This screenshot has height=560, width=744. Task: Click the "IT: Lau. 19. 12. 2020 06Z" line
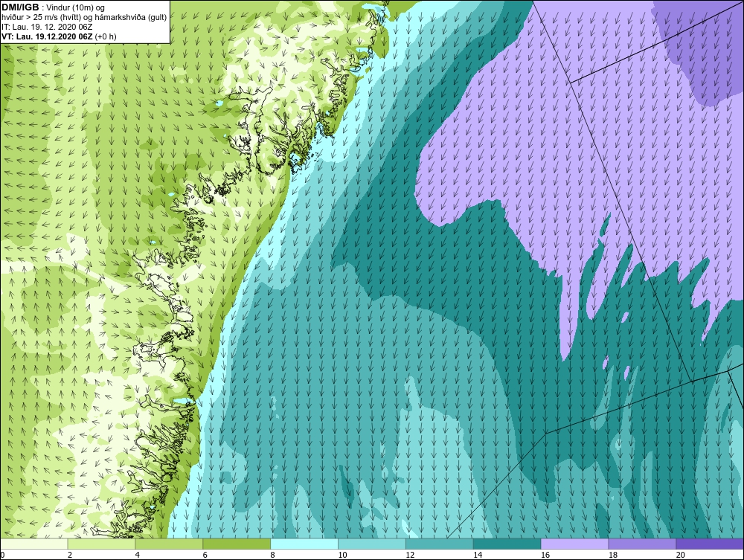[x=47, y=27]
